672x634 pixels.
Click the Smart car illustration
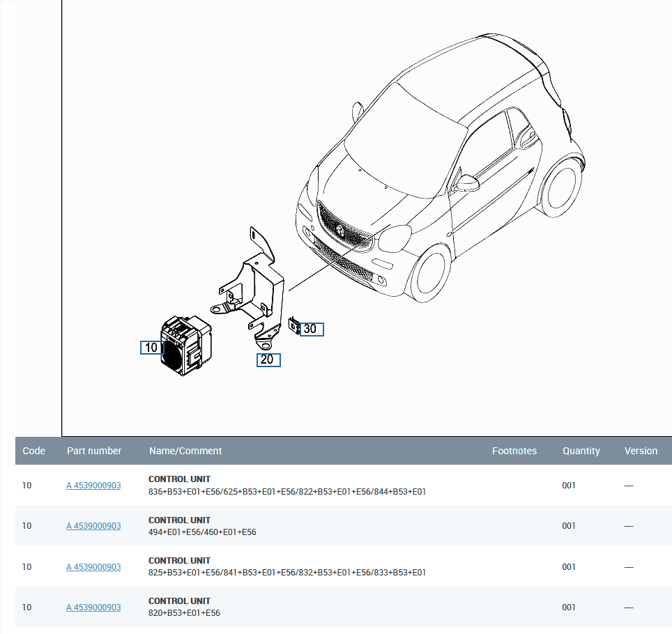[x=440, y=167]
